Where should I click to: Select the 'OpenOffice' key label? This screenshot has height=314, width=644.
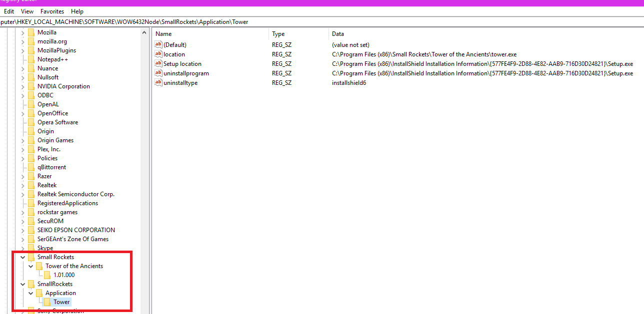point(52,113)
